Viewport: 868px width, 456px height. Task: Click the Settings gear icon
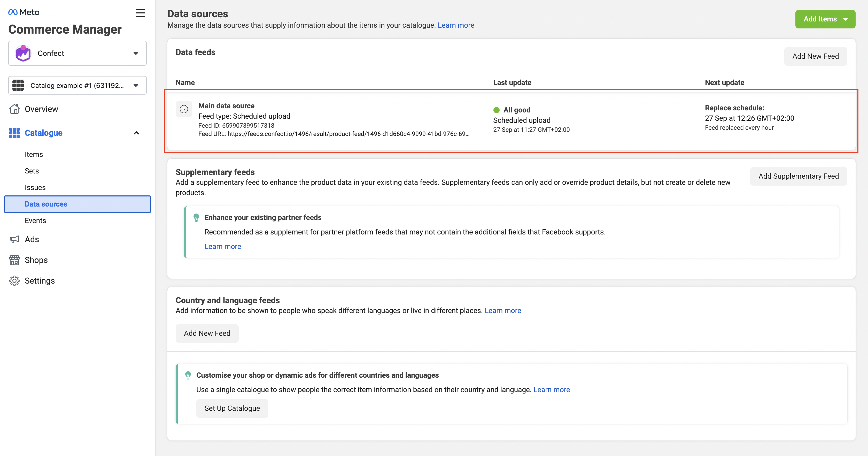click(x=14, y=281)
